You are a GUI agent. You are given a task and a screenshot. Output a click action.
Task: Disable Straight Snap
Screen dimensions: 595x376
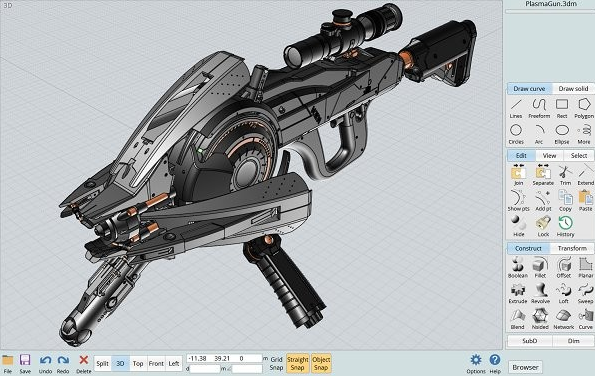pyautogui.click(x=298, y=363)
